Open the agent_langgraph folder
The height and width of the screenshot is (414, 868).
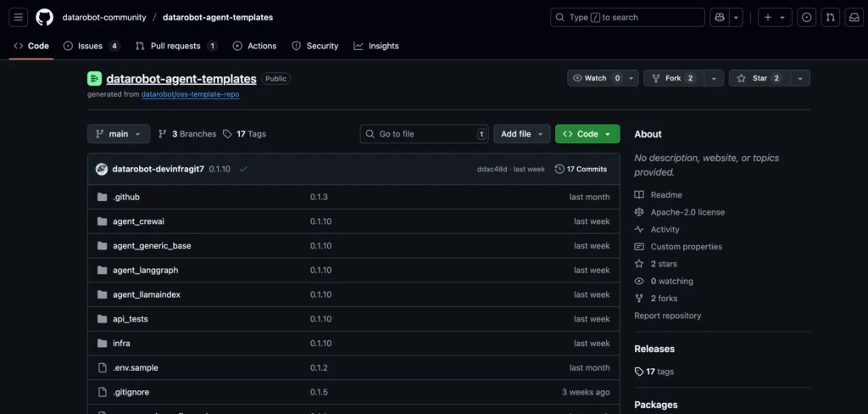145,270
